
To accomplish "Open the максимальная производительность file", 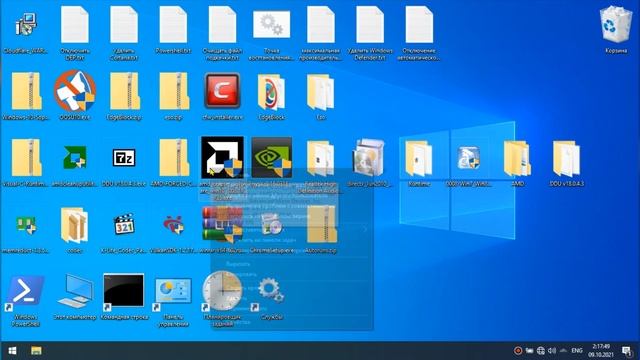I will point(321,25).
